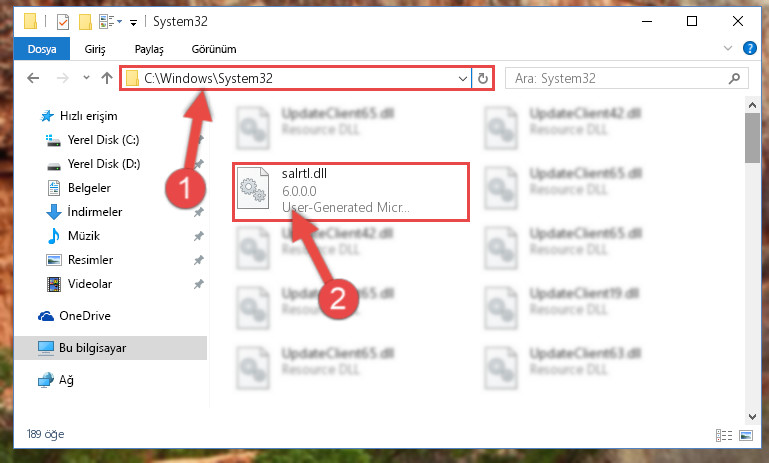The image size is (769, 463).
Task: Open the Dosya tab
Action: (42, 49)
